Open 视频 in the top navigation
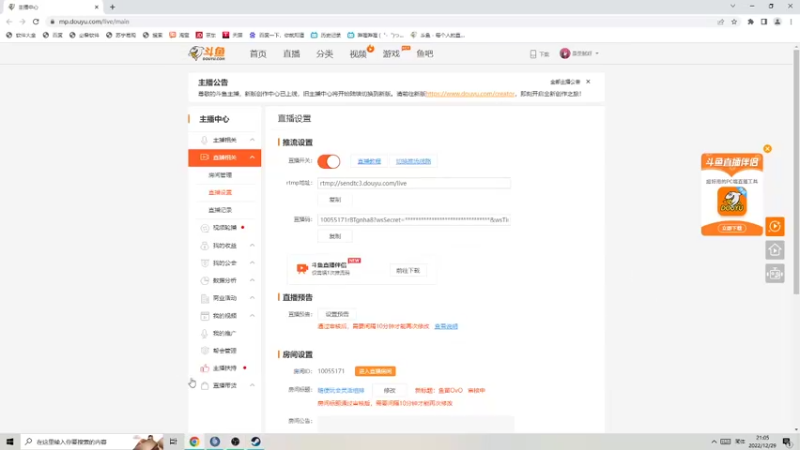Image resolution: width=800 pixels, height=450 pixels. coord(358,54)
